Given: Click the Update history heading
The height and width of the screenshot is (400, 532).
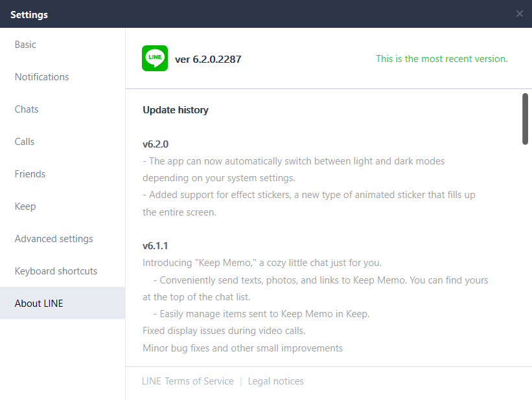Looking at the screenshot, I should coord(176,110).
